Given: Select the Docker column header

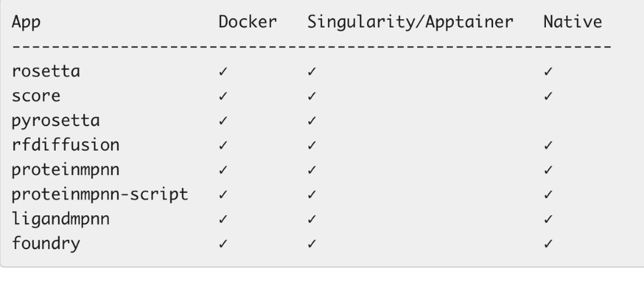Looking at the screenshot, I should tap(247, 22).
